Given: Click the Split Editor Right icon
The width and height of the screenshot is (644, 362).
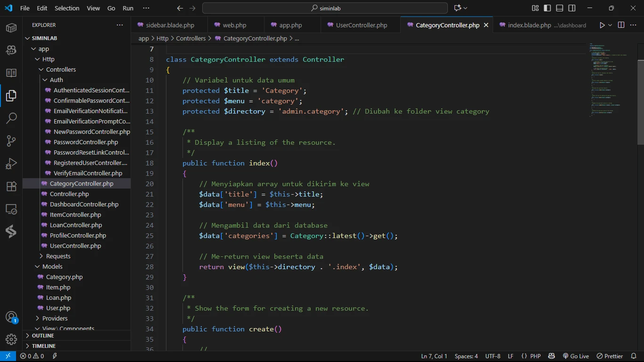Looking at the screenshot, I should (x=621, y=25).
